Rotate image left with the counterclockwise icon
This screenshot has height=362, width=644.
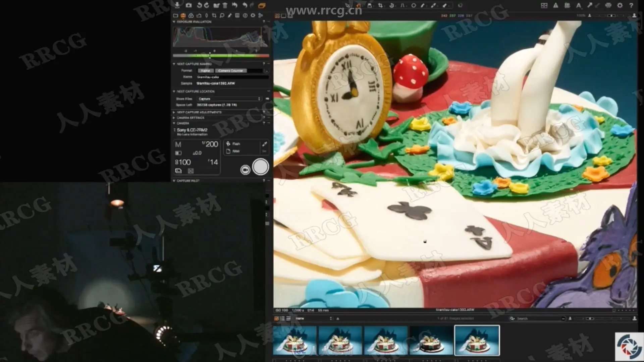(199, 5)
